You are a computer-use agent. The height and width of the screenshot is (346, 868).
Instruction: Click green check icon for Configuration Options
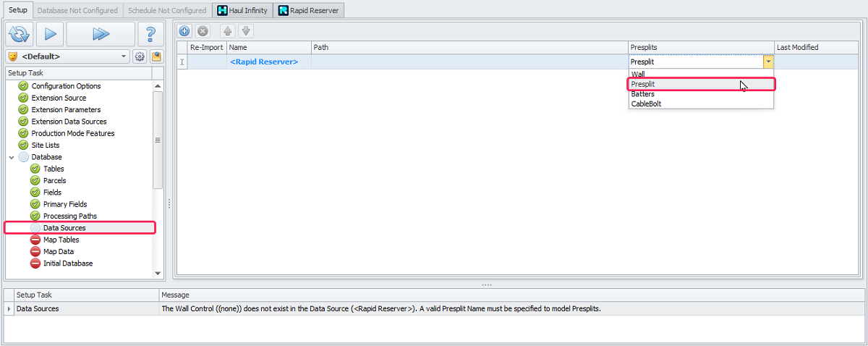click(x=23, y=86)
